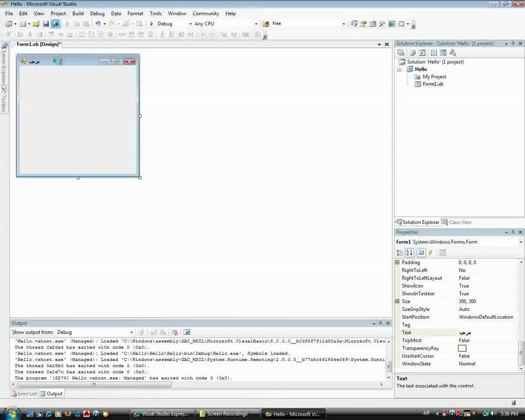Open the 'free' find combo box dropdown

(344, 24)
